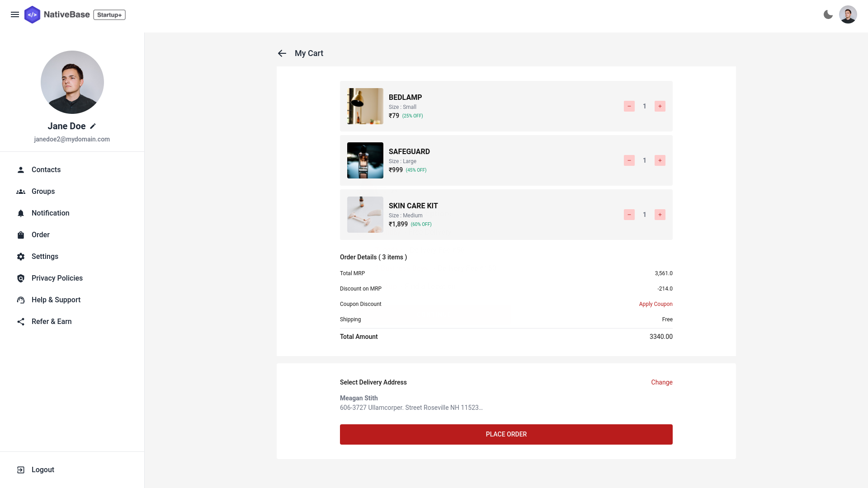
Task: Click Apply Coupon link in order details
Action: [655, 304]
